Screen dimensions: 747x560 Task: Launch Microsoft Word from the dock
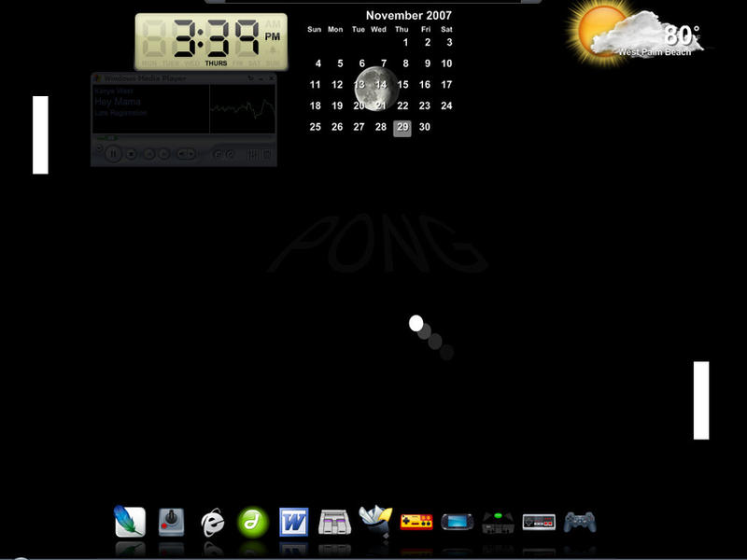click(x=293, y=522)
